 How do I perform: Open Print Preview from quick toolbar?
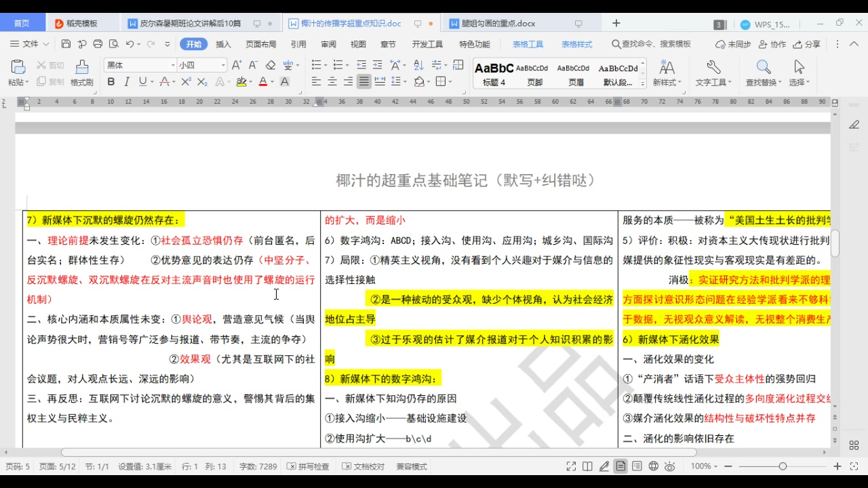(113, 44)
